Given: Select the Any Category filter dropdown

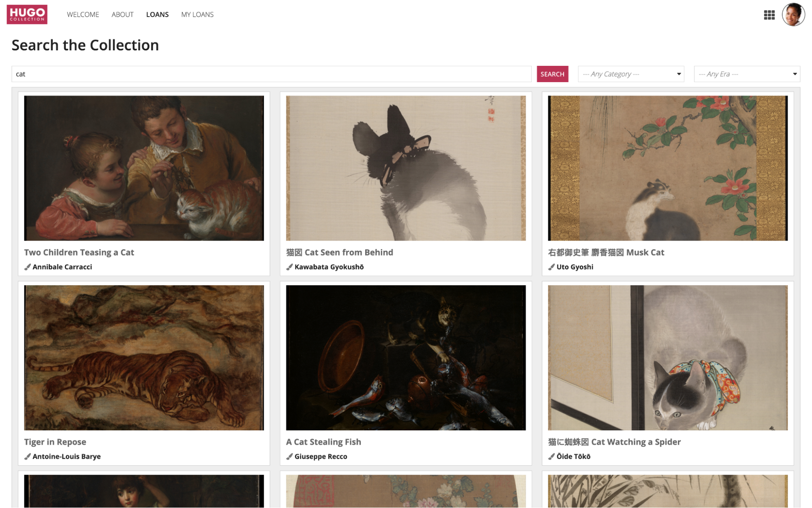Looking at the screenshot, I should pos(631,74).
